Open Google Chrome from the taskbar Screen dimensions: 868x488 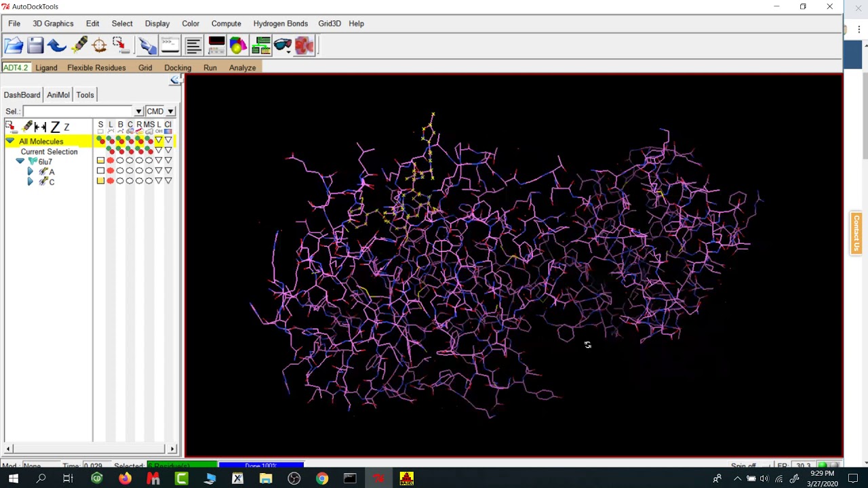click(x=322, y=479)
